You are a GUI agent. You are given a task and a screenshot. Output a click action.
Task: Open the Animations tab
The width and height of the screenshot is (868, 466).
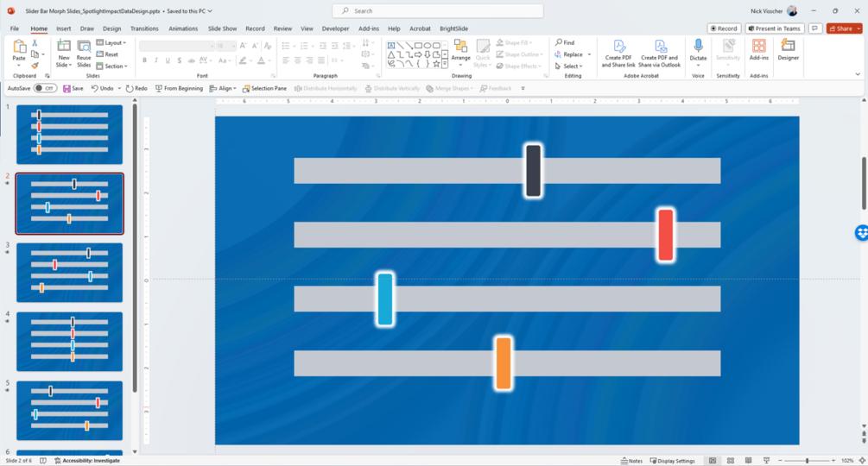coord(183,28)
